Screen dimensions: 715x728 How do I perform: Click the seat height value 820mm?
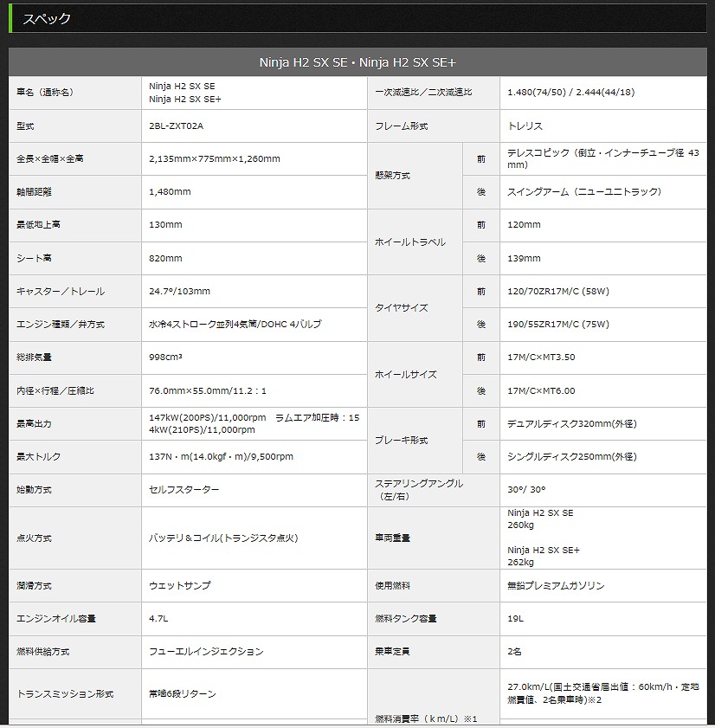165,258
